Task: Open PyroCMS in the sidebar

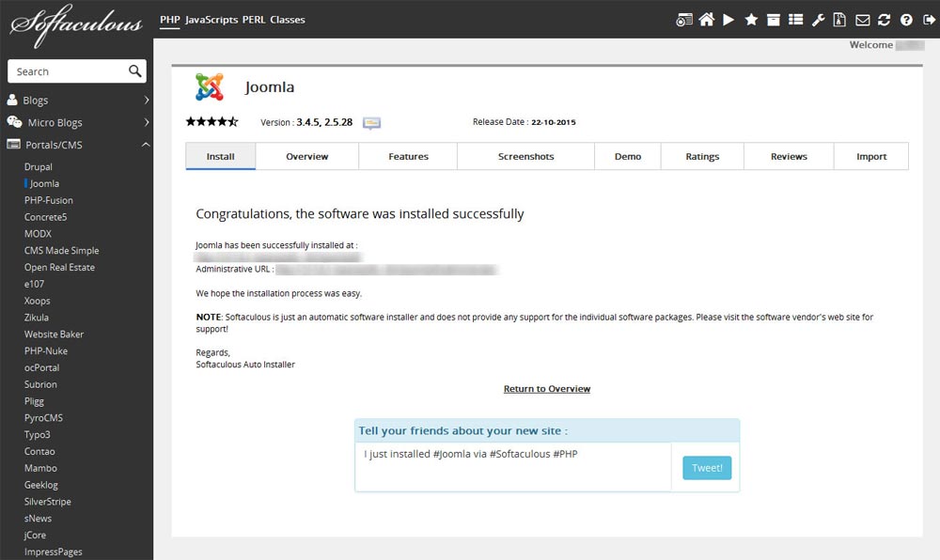Action: pos(44,418)
